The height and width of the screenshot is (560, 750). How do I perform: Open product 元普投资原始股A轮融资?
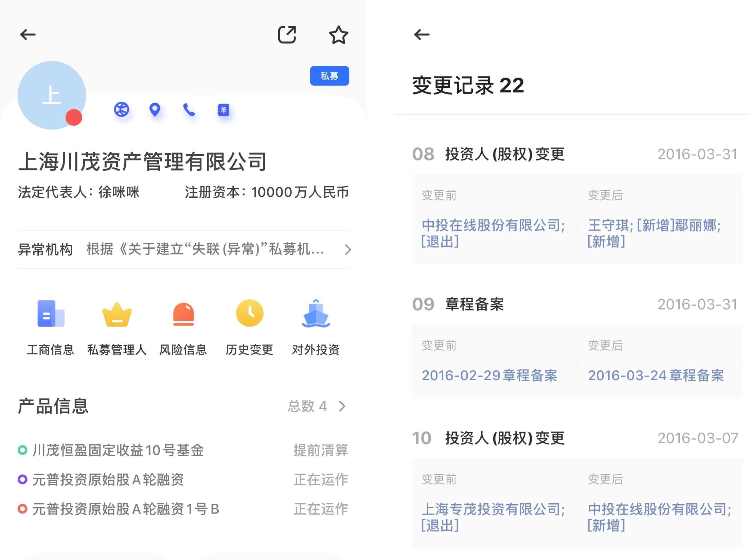tap(108, 479)
